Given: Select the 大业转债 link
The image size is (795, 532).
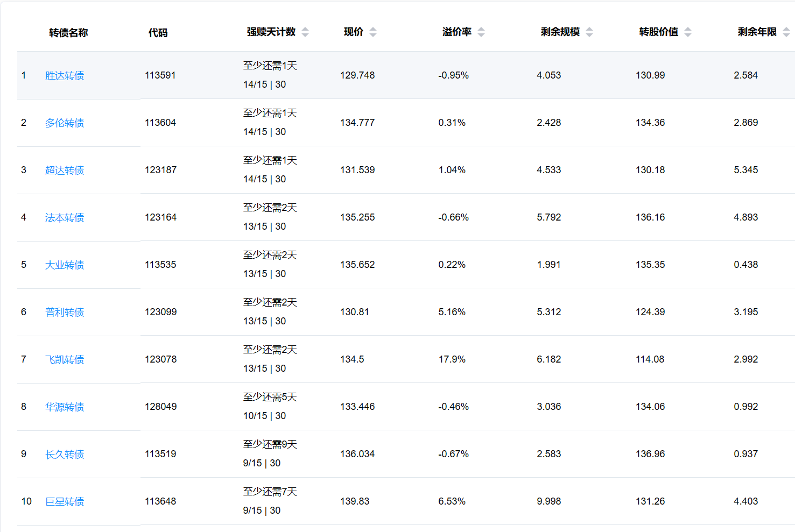Looking at the screenshot, I should [x=65, y=265].
